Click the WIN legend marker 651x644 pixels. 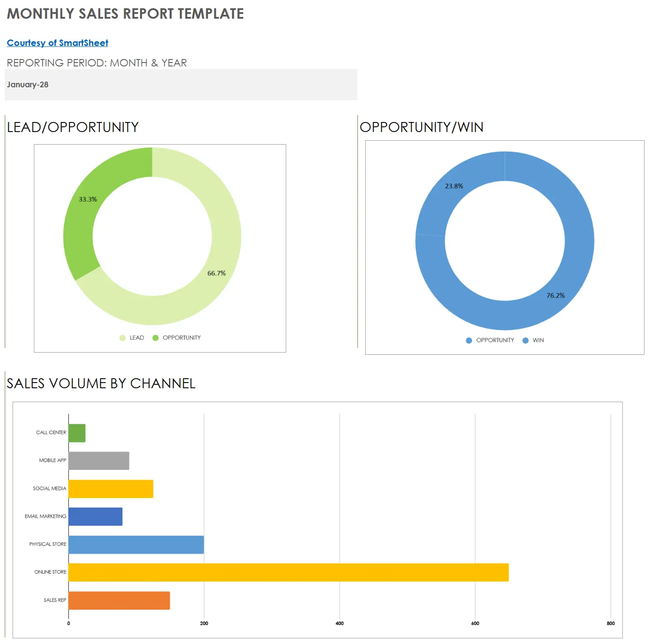[x=525, y=340]
